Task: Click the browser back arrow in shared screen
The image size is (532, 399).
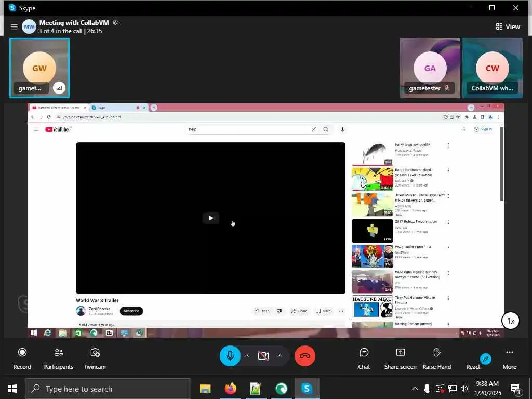Action: tap(33, 117)
